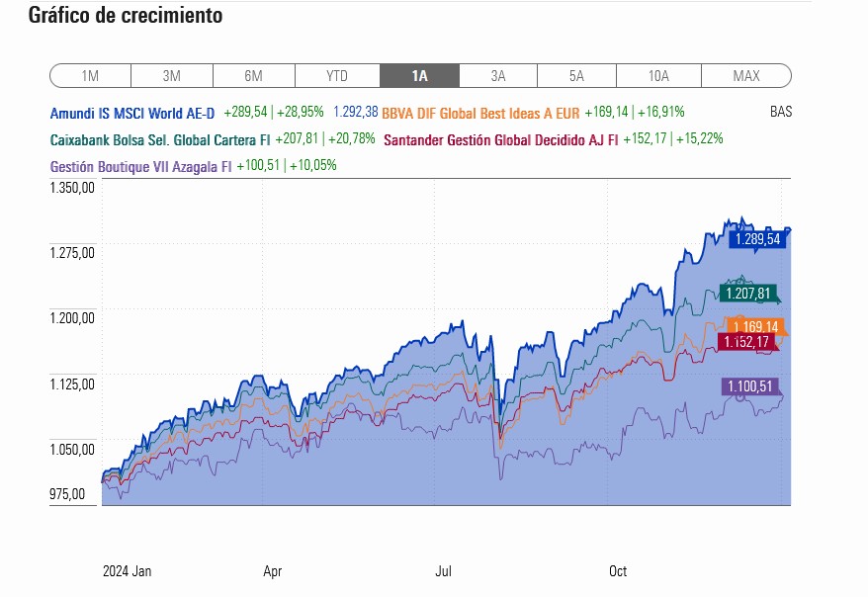Click the red 1.152,17 value flag
The width and height of the screenshot is (868, 597).
[746, 341]
